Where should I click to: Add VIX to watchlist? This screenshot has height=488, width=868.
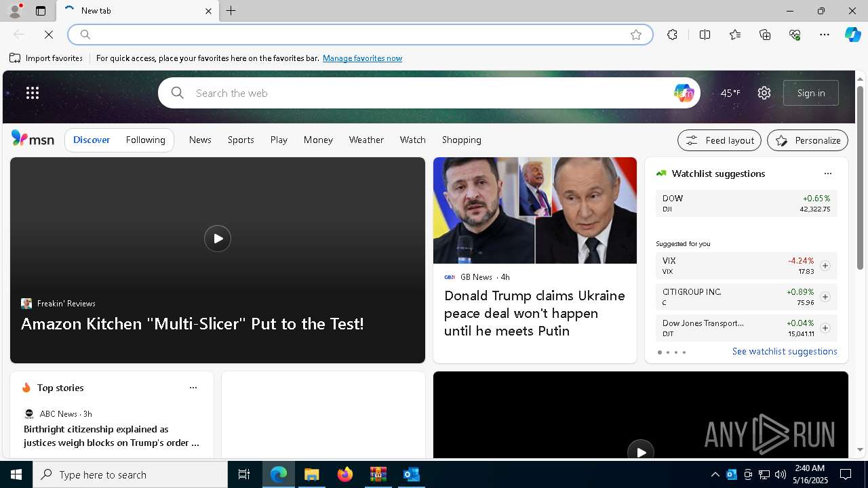tap(825, 266)
